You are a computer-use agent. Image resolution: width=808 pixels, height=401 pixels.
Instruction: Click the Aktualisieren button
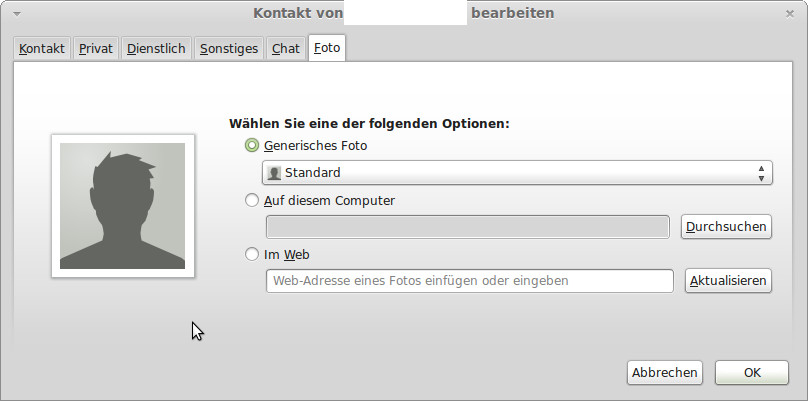[728, 281]
